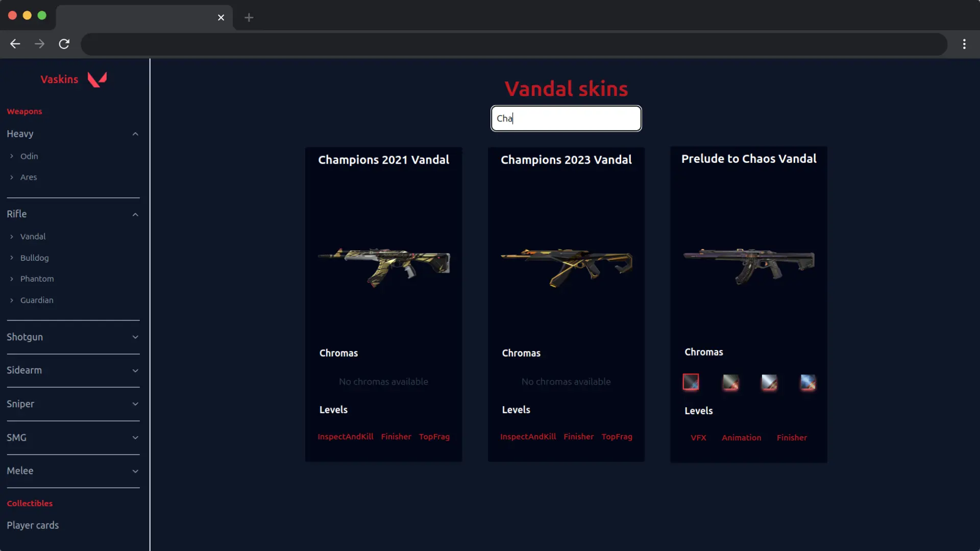
Task: Select the third Prelude to Chaos chroma
Action: tap(769, 382)
